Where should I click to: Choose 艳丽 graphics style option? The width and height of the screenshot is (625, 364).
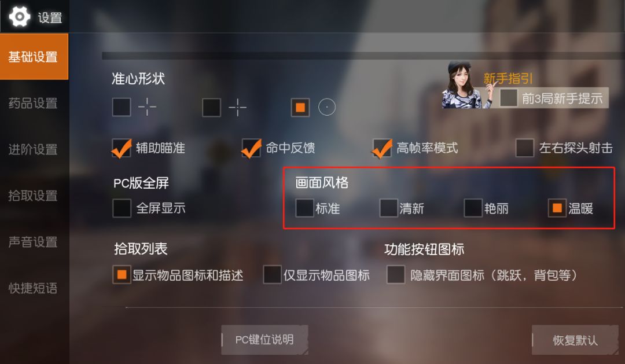pos(473,208)
